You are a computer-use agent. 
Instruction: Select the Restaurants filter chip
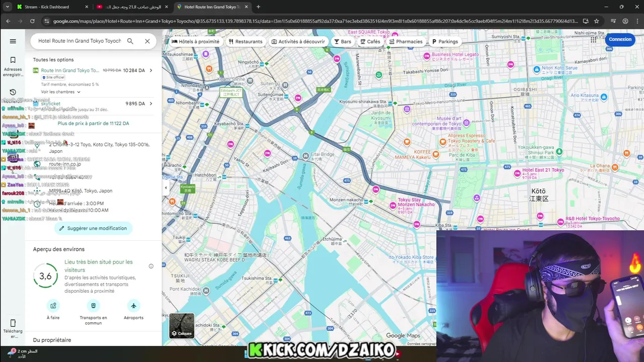click(246, 42)
